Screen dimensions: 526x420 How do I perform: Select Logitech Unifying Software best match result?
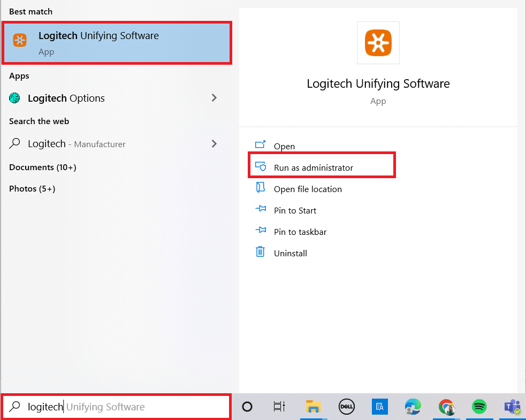click(x=117, y=43)
